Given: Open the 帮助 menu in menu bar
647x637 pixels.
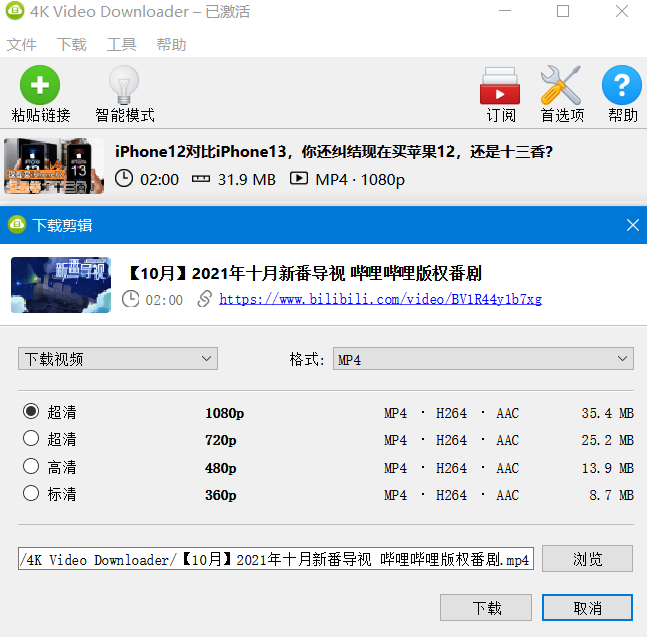Looking at the screenshot, I should point(171,44).
